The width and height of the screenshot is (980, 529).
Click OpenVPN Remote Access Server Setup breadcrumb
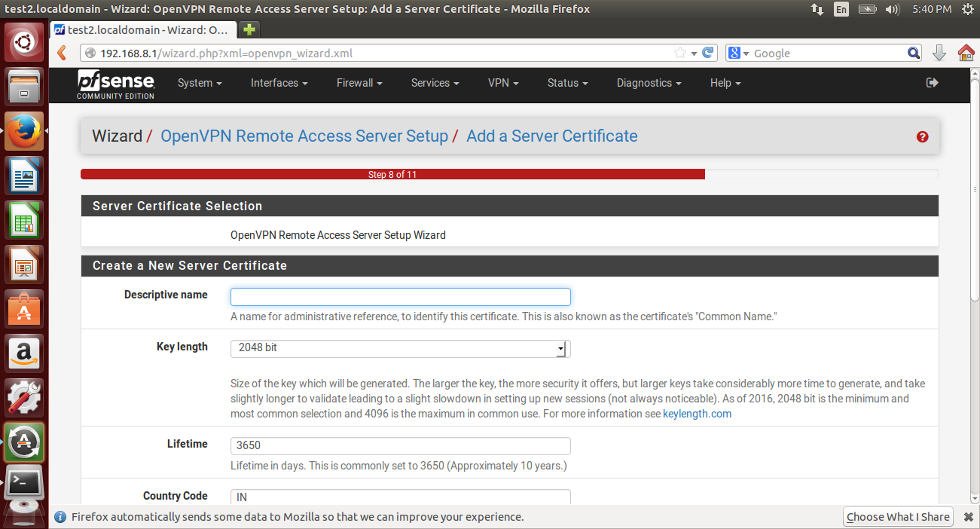point(304,136)
